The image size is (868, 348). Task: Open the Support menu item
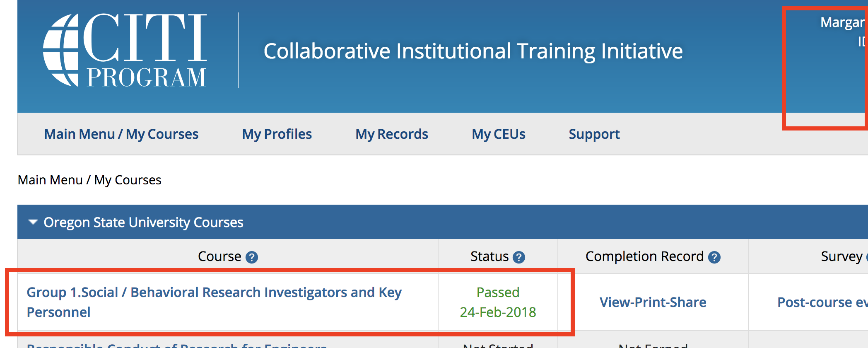[x=594, y=134]
